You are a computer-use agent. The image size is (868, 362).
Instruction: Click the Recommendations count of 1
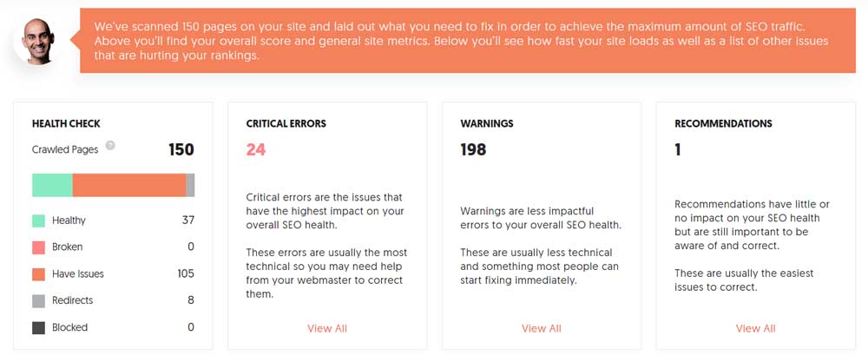678,149
